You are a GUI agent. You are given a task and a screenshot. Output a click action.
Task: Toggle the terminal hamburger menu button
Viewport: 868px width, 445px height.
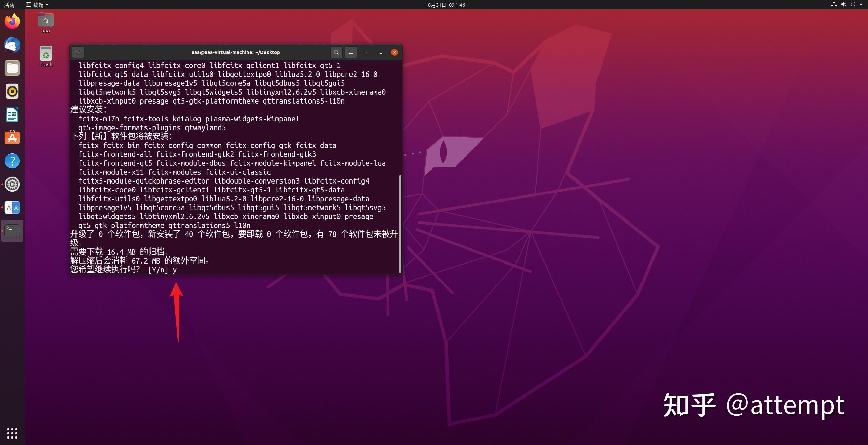click(350, 52)
